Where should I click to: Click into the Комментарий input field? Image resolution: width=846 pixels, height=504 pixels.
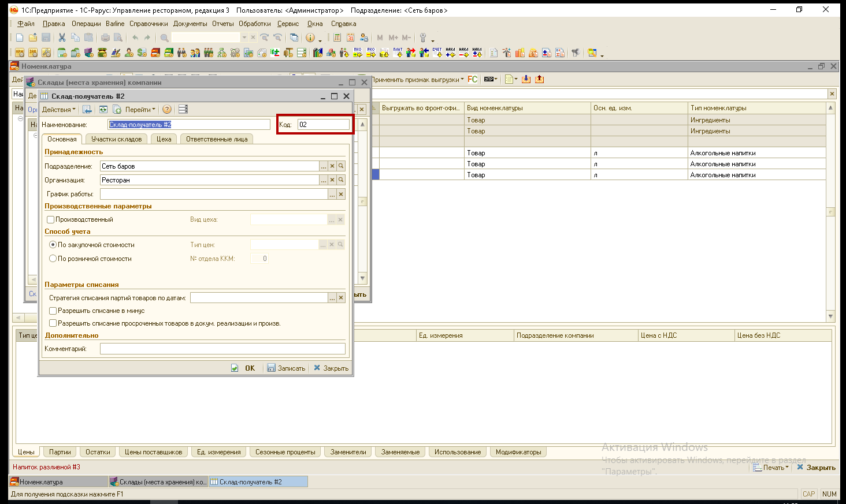coord(222,349)
